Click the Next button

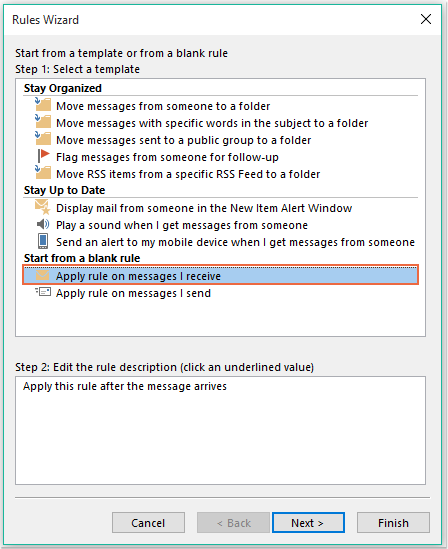pos(308,523)
